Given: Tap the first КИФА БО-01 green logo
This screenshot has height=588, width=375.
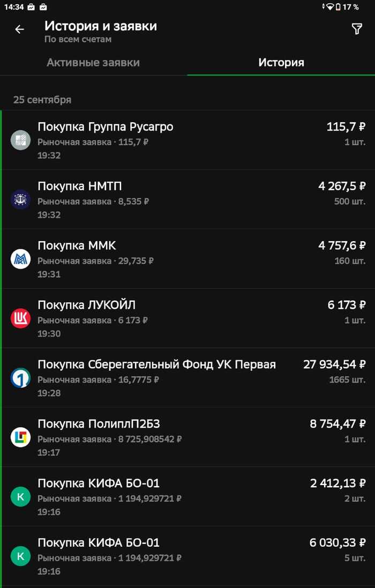Looking at the screenshot, I should [21, 497].
